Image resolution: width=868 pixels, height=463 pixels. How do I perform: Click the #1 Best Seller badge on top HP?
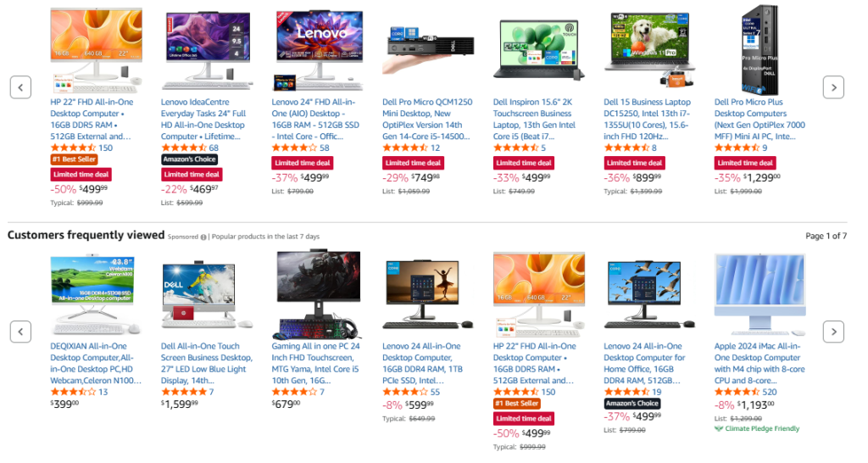click(75, 159)
